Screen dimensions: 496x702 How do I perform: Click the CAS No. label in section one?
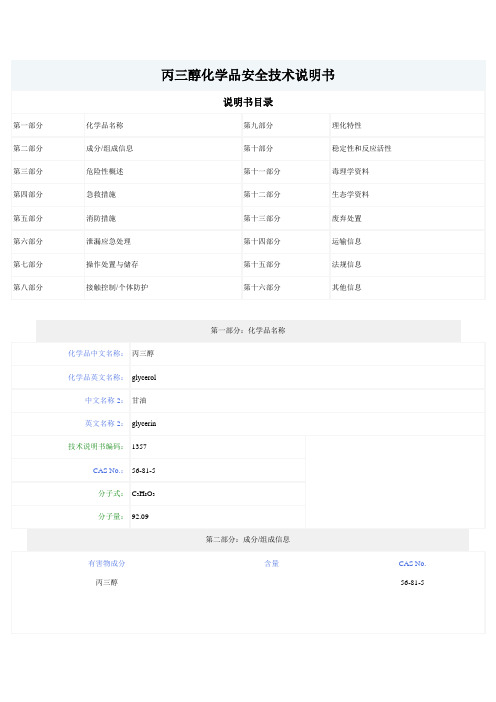tap(108, 471)
